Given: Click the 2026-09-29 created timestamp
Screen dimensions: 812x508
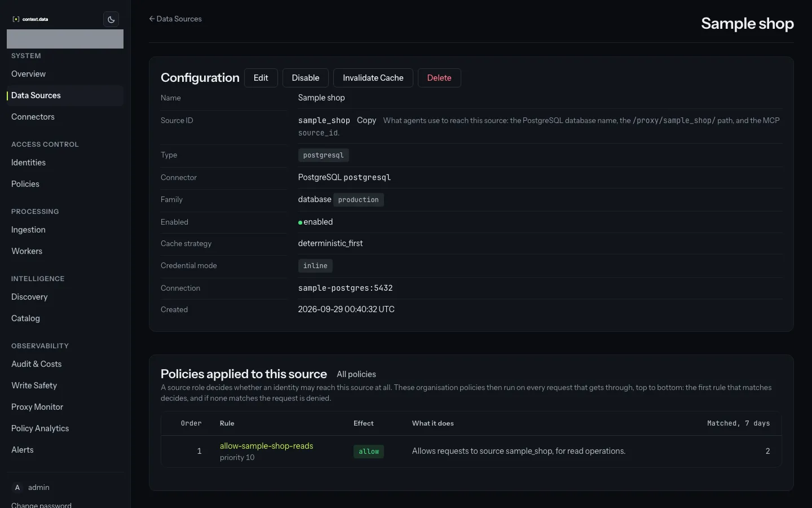Looking at the screenshot, I should point(346,309).
